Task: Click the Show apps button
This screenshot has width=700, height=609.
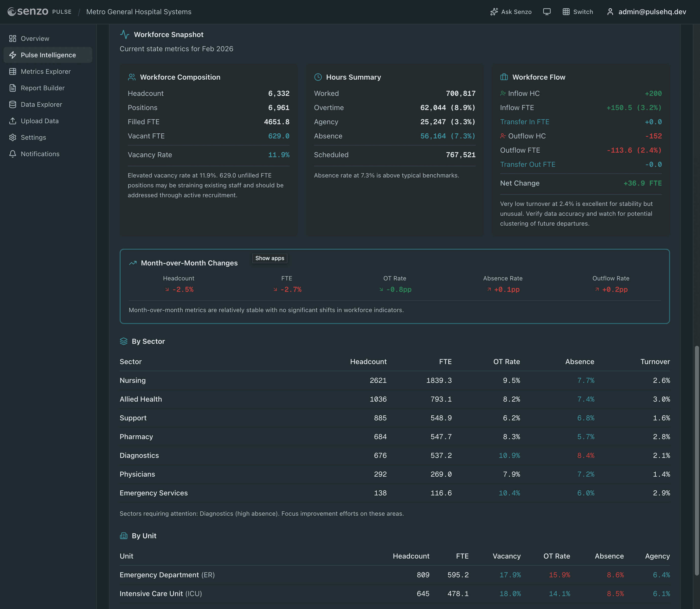Action: pyautogui.click(x=269, y=258)
